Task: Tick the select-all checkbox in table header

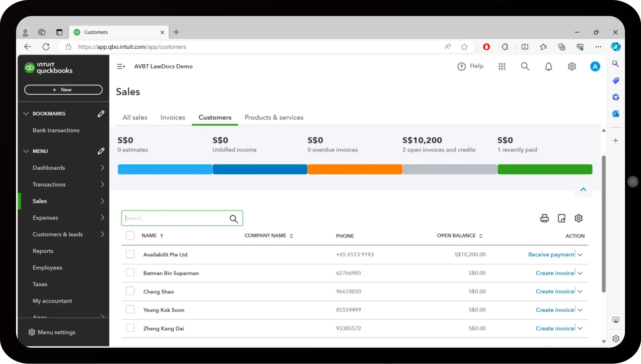Action: [x=130, y=236]
